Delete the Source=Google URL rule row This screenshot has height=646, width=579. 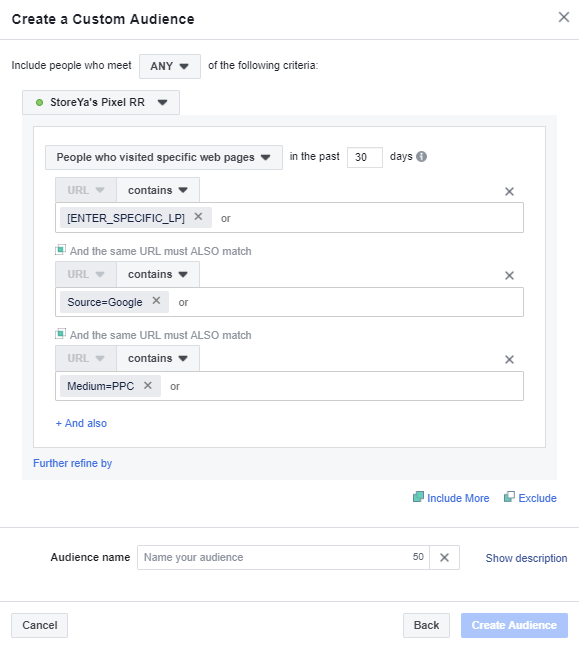point(509,276)
